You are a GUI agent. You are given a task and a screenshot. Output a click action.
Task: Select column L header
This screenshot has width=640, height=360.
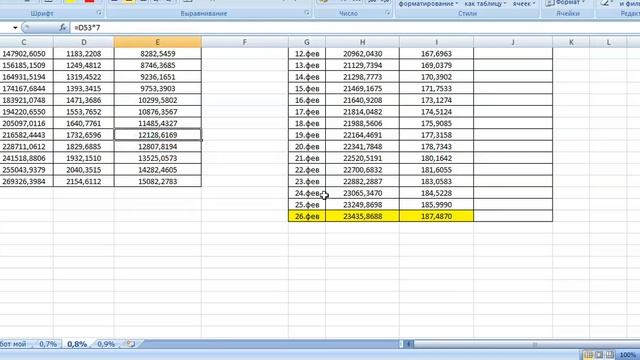click(x=608, y=42)
